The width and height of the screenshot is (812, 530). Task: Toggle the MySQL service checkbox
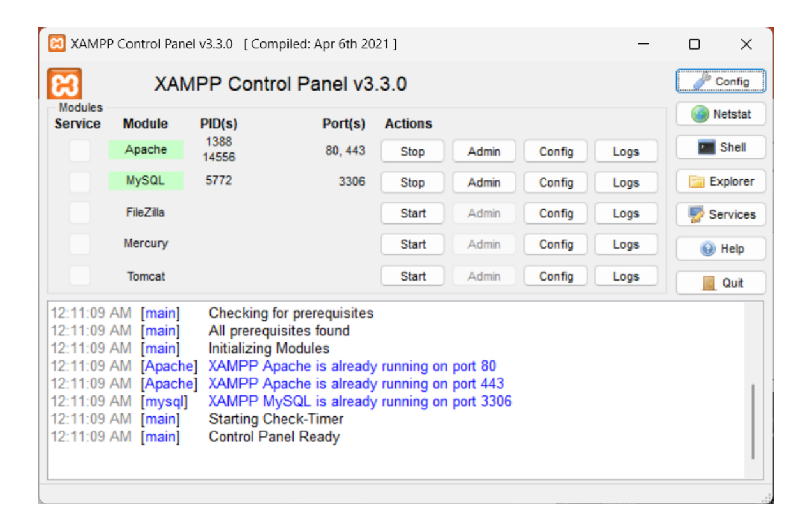coord(80,182)
